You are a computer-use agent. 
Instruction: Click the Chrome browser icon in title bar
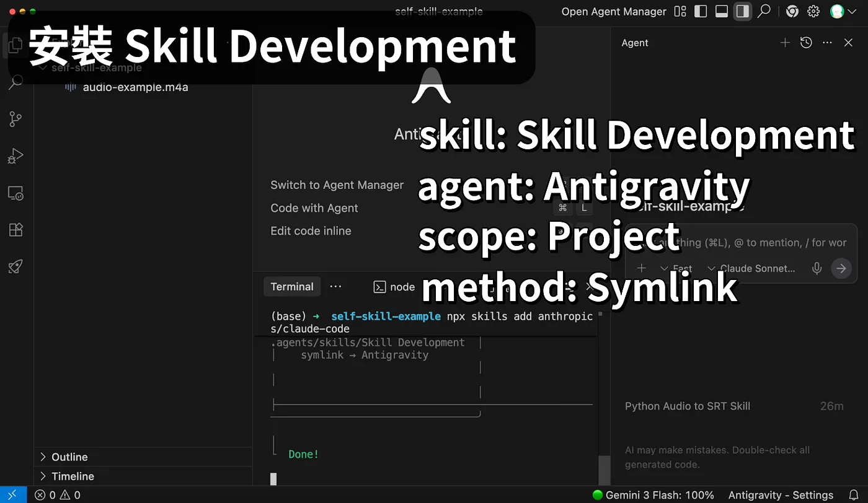(792, 11)
